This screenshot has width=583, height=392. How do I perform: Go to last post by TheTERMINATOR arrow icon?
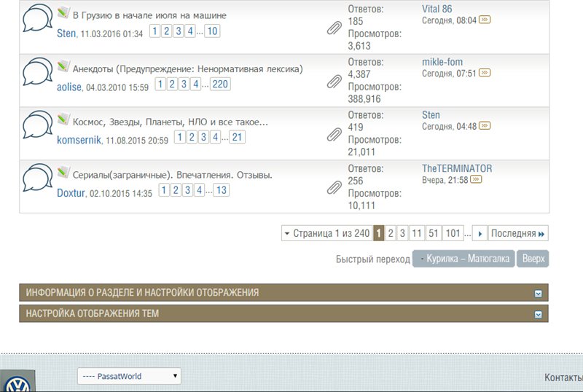coord(476,180)
